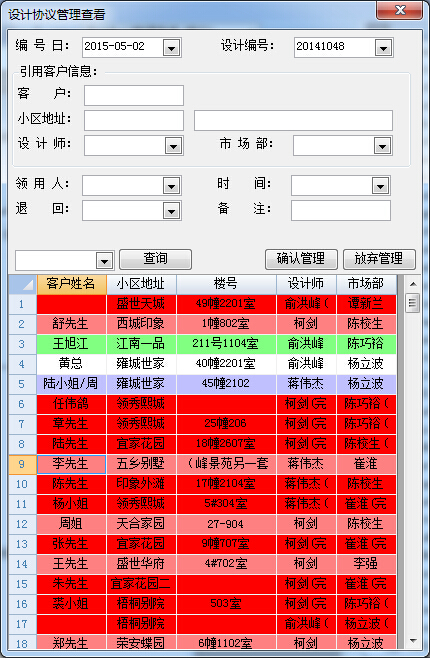Screen dimensions: 430x658
Task: Open the dropdown left of 查询 button
Action: (x=104, y=261)
